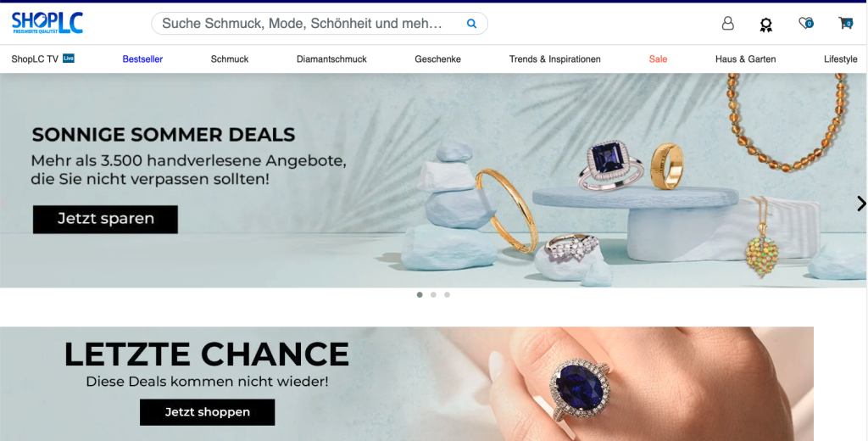Click the ShopLC logo
The image size is (868, 441).
[x=47, y=23]
